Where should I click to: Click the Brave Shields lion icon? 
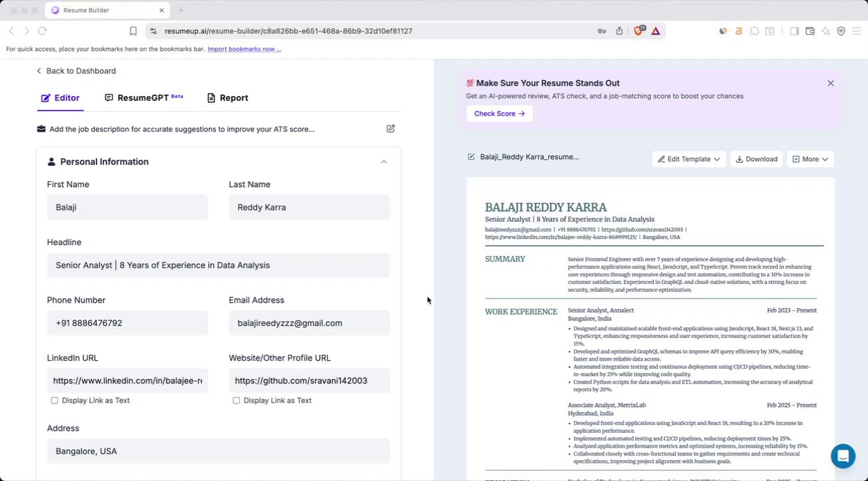tap(638, 31)
